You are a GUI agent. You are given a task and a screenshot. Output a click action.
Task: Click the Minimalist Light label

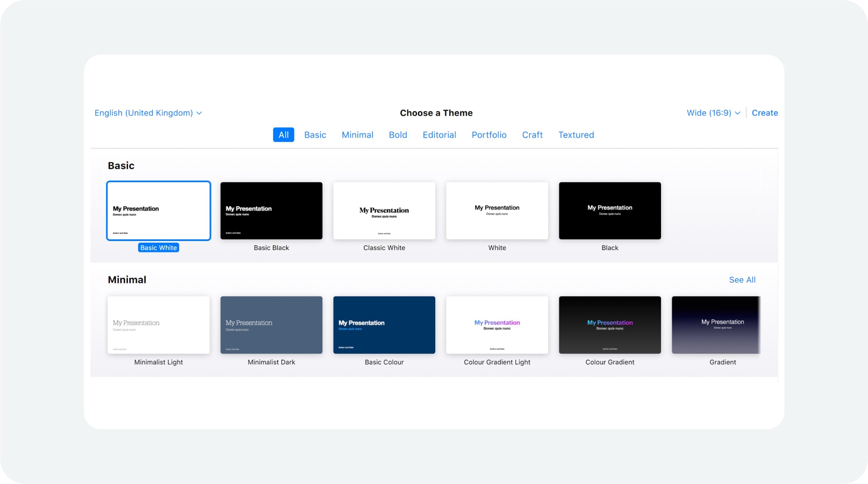pos(158,362)
